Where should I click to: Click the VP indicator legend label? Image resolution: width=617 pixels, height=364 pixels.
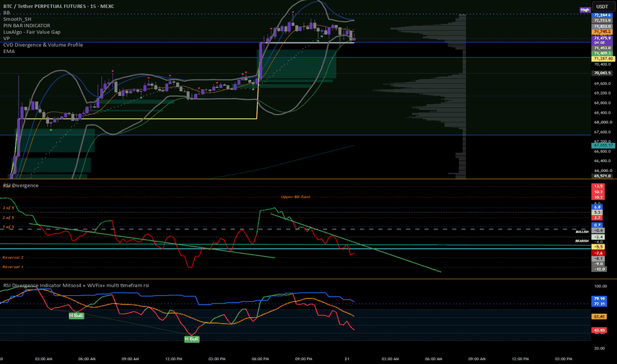pos(7,38)
